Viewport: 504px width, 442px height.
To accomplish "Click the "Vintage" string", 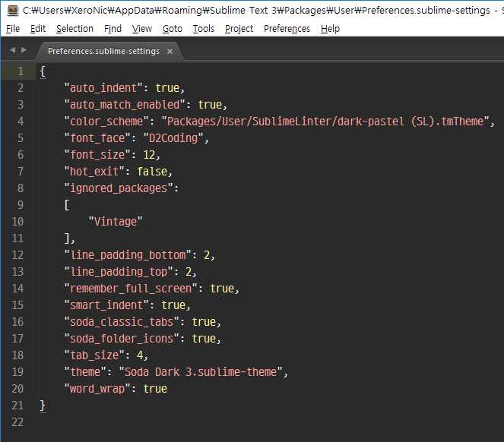I will (116, 222).
